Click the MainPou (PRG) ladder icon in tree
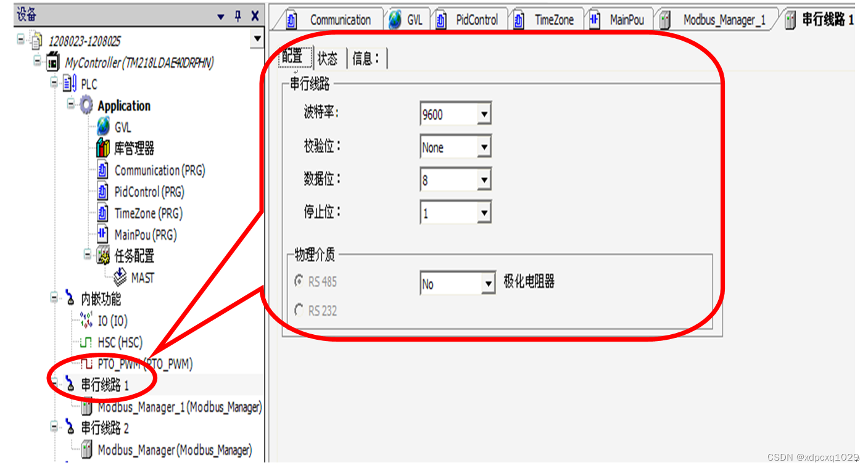 [103, 235]
